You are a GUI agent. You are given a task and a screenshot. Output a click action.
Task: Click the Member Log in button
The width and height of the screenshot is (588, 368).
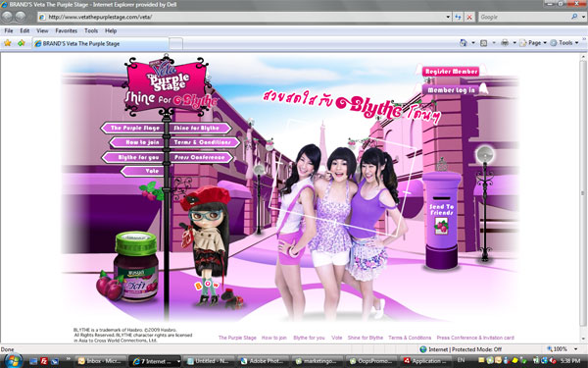pos(451,90)
